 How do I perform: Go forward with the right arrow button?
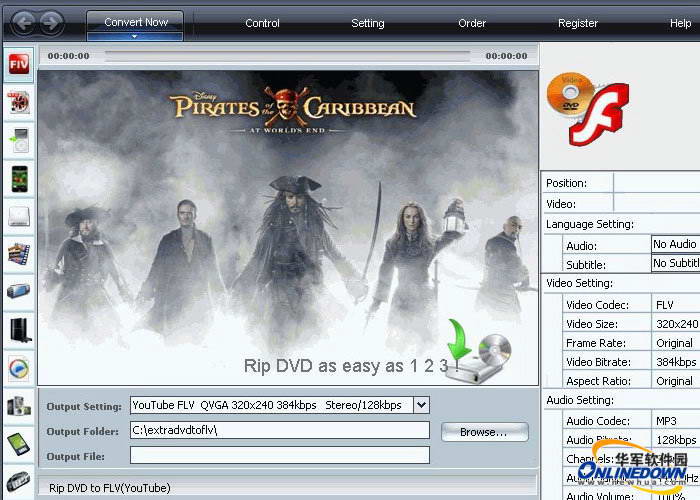pyautogui.click(x=51, y=22)
